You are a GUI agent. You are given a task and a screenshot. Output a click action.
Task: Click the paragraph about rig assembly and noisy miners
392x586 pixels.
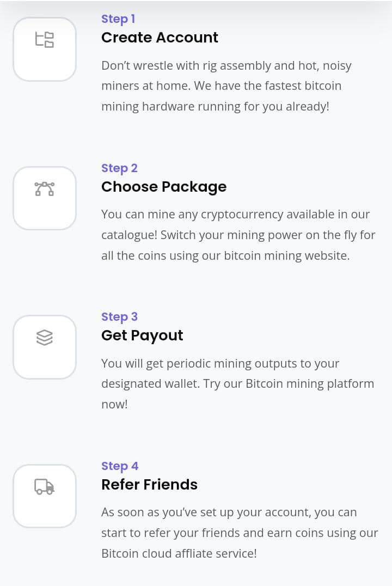(226, 86)
